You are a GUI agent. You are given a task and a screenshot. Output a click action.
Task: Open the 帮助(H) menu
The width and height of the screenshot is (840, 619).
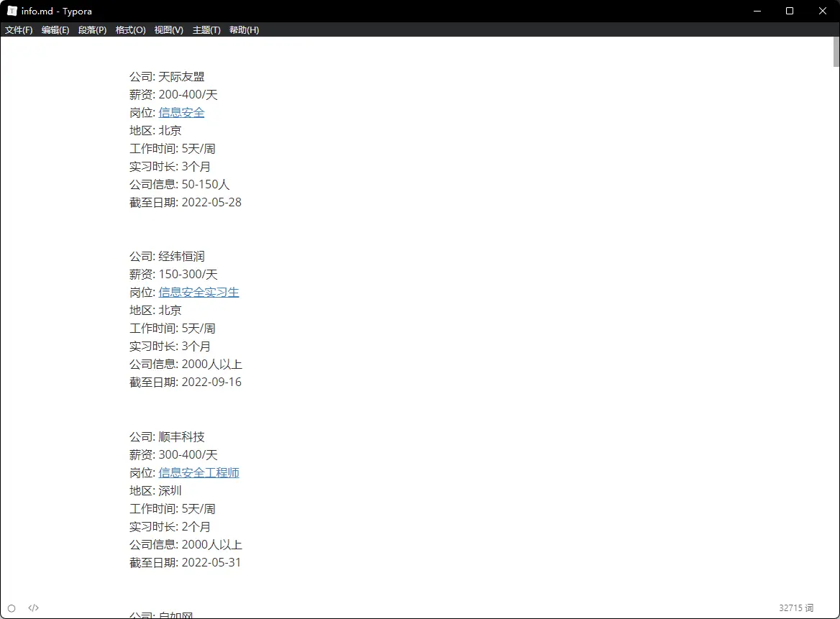click(x=244, y=30)
